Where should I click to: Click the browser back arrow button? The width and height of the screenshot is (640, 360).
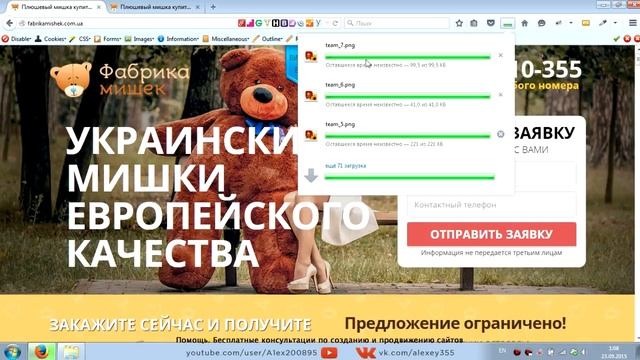pyautogui.click(x=9, y=23)
